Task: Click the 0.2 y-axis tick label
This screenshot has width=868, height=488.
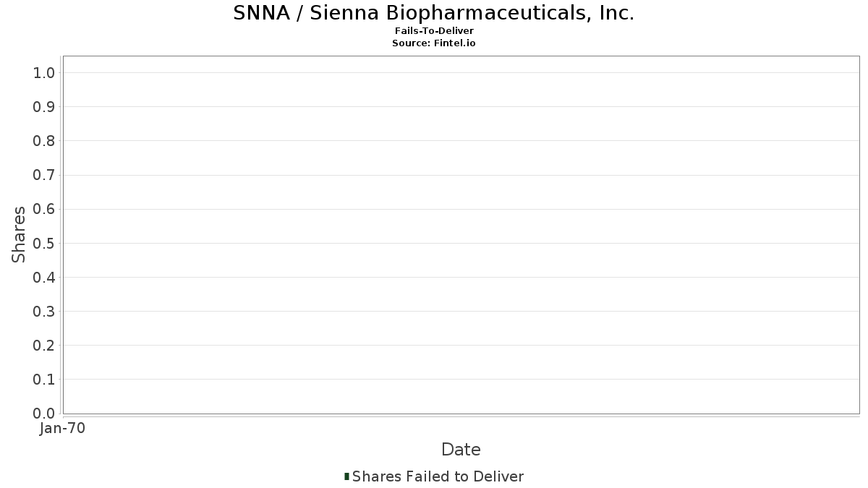Action: point(44,346)
